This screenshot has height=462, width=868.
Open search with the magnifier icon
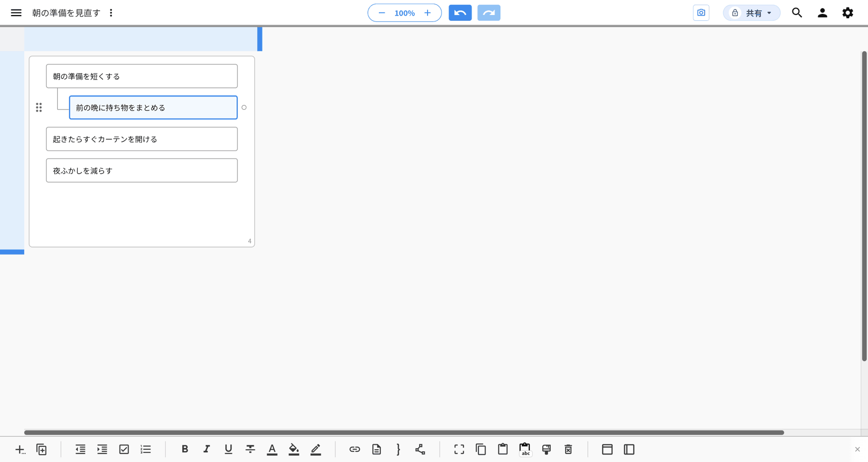pos(797,13)
